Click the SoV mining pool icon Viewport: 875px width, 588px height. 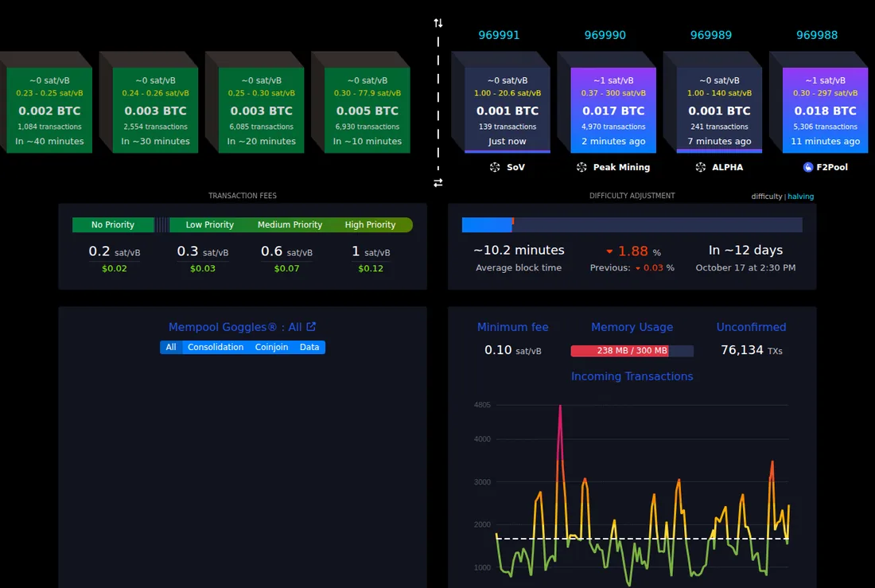495,167
